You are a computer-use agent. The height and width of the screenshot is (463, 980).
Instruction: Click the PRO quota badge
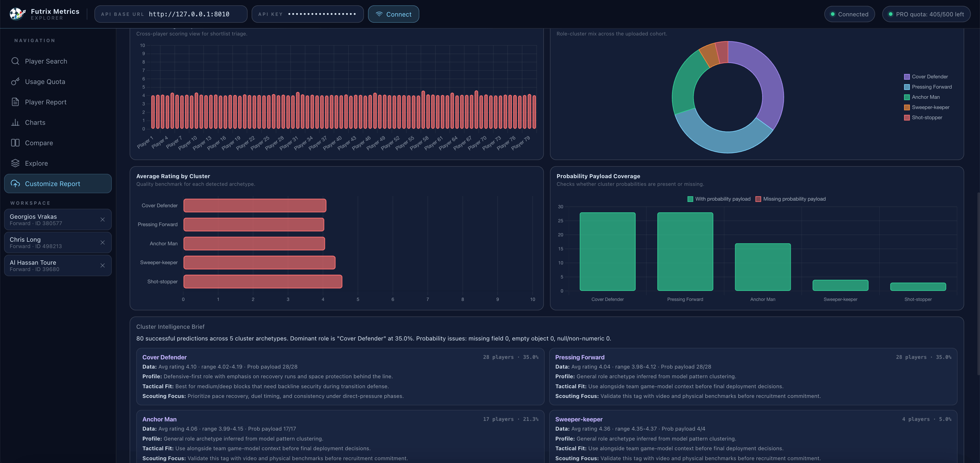pos(927,14)
